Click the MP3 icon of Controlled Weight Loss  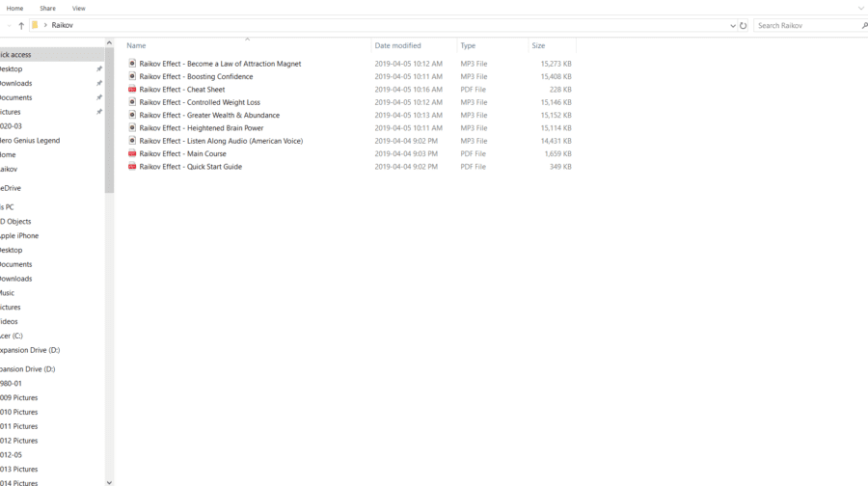pyautogui.click(x=132, y=102)
